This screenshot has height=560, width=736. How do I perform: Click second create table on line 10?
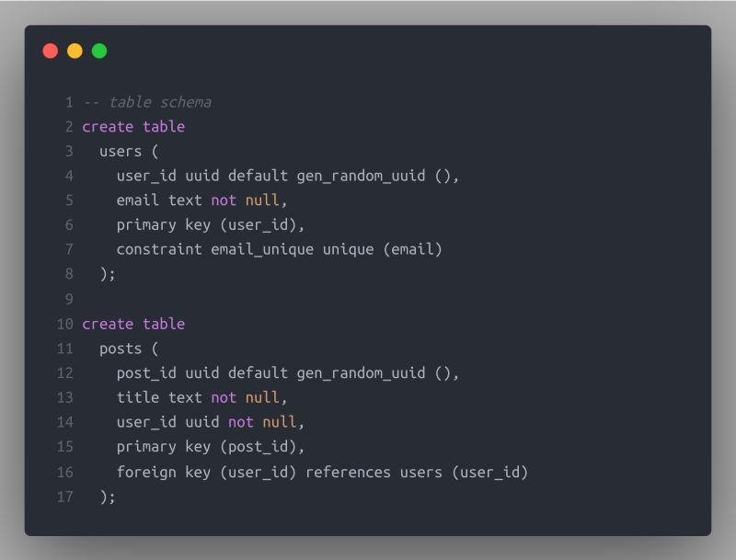[x=133, y=324]
